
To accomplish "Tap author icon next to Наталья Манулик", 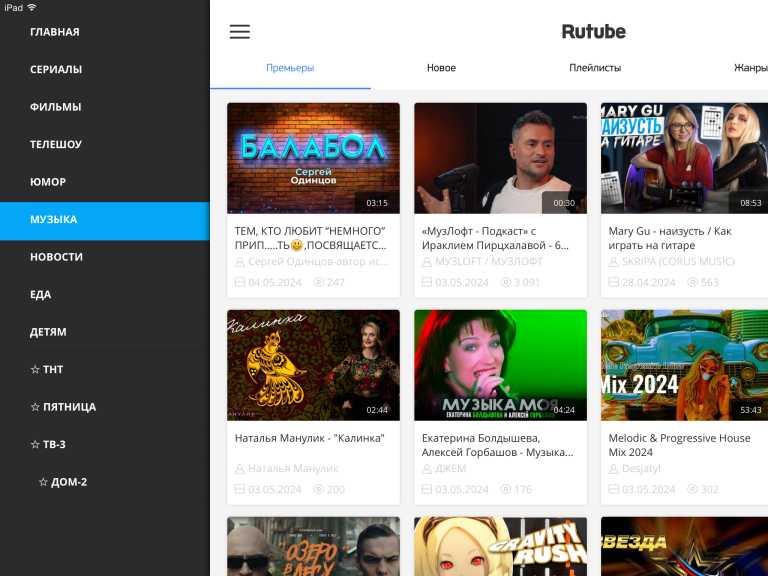I will click(240, 469).
